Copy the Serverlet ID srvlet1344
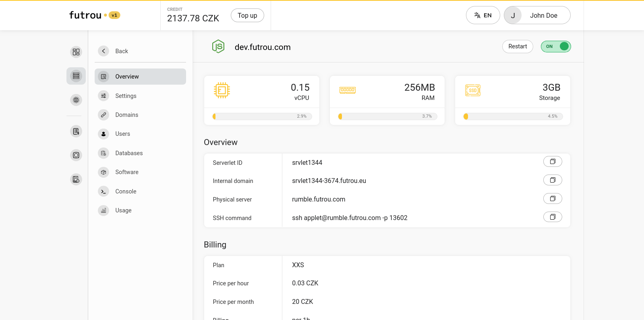Image resolution: width=644 pixels, height=320 pixels. click(553, 162)
